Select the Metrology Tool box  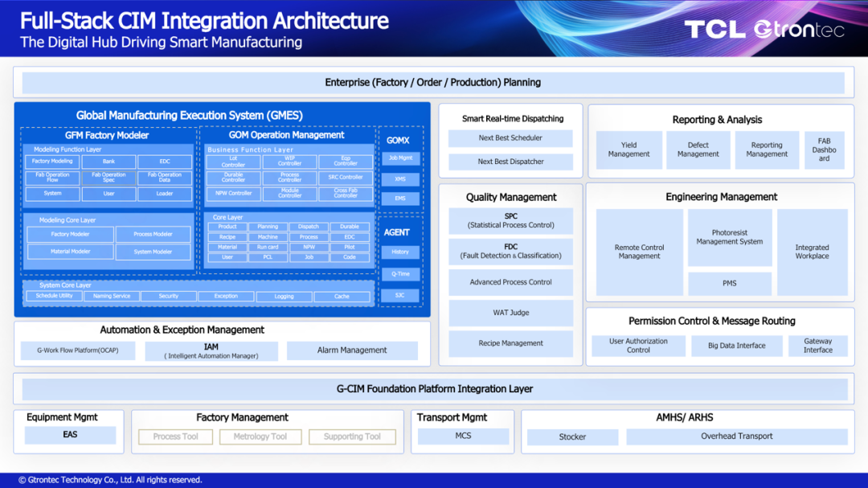coord(260,437)
